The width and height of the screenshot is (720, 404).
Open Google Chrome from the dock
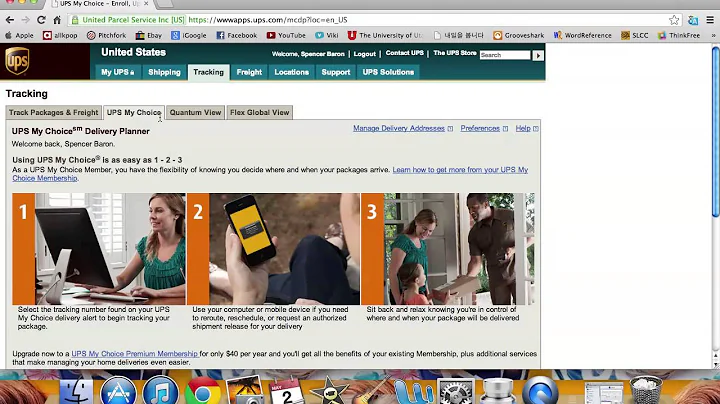(202, 393)
